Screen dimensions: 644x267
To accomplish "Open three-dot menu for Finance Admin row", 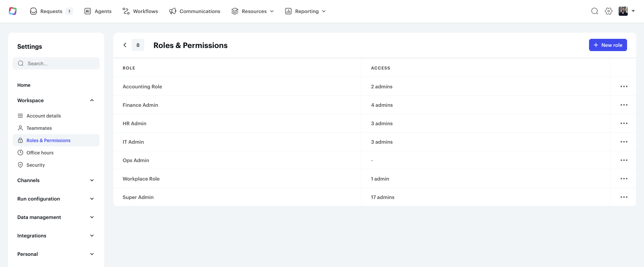I will [x=624, y=105].
